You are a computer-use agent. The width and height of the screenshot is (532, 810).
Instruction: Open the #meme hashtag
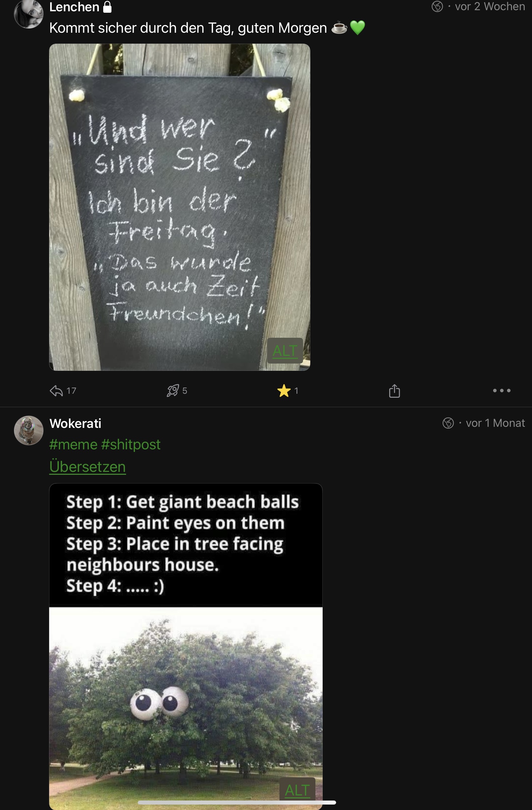point(73,445)
